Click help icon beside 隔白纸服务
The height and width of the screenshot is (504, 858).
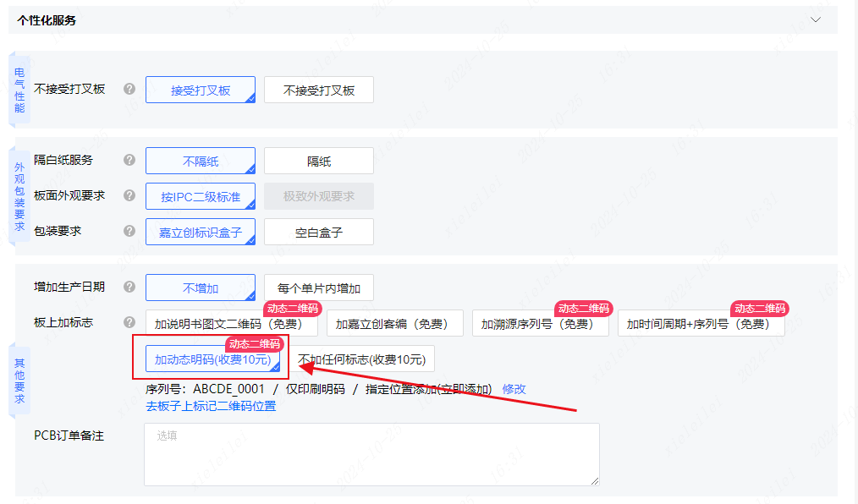point(129,160)
